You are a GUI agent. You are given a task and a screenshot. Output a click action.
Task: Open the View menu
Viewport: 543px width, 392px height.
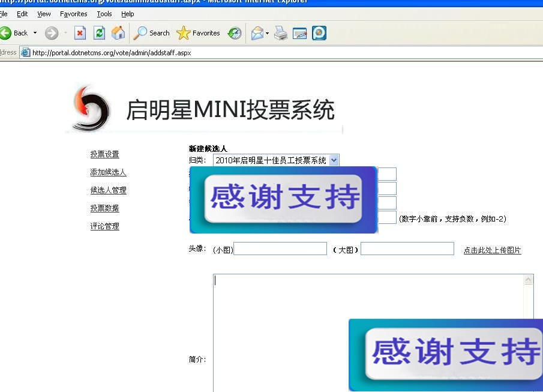click(x=44, y=14)
